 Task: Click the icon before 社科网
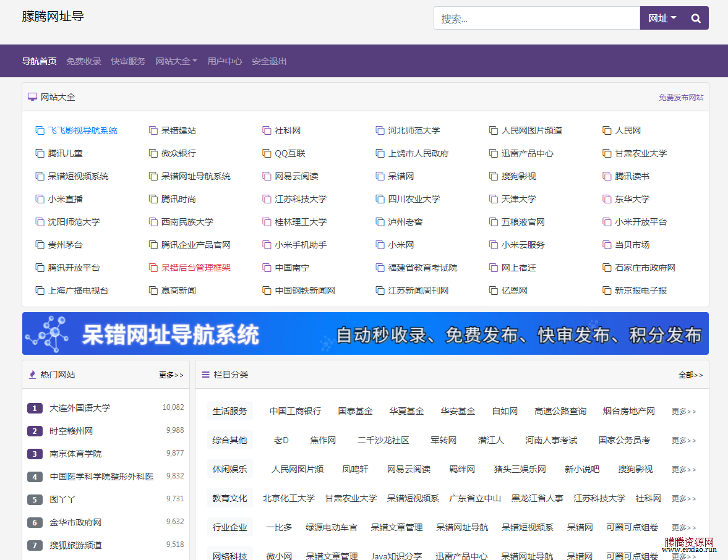pos(267,131)
